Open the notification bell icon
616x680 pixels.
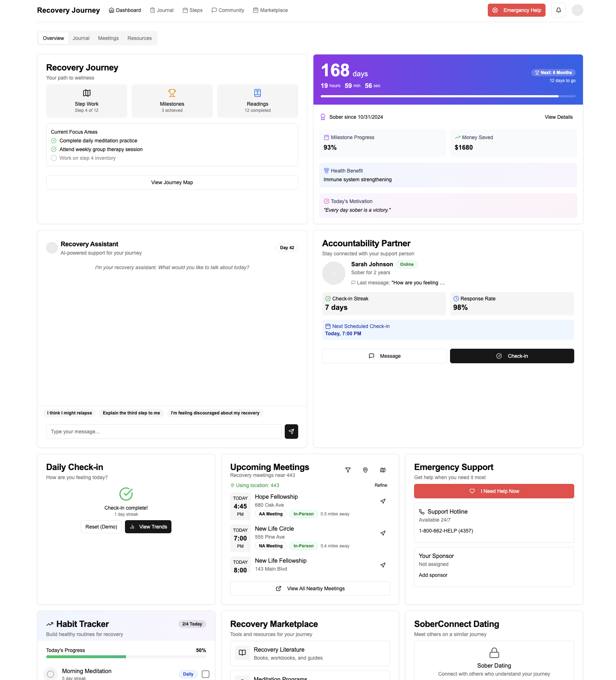tap(558, 10)
